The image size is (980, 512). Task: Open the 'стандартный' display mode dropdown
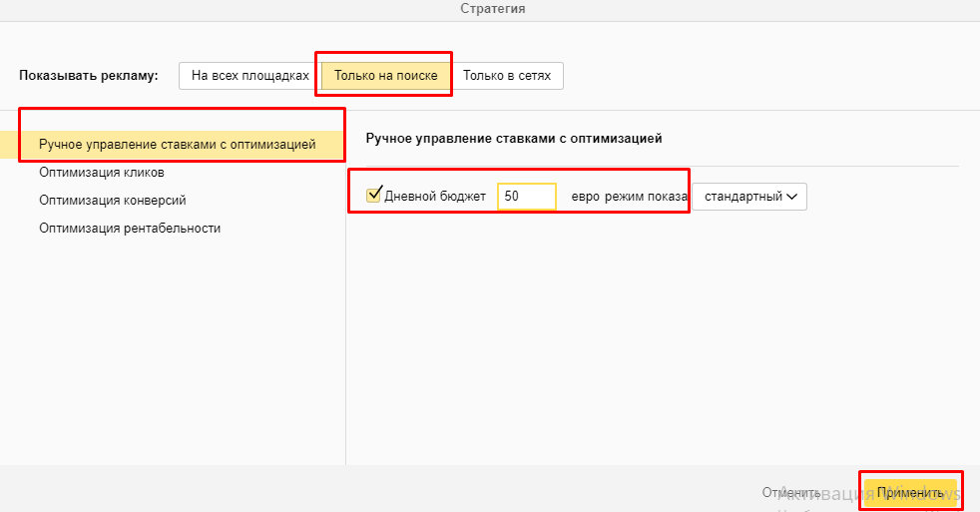tap(749, 197)
